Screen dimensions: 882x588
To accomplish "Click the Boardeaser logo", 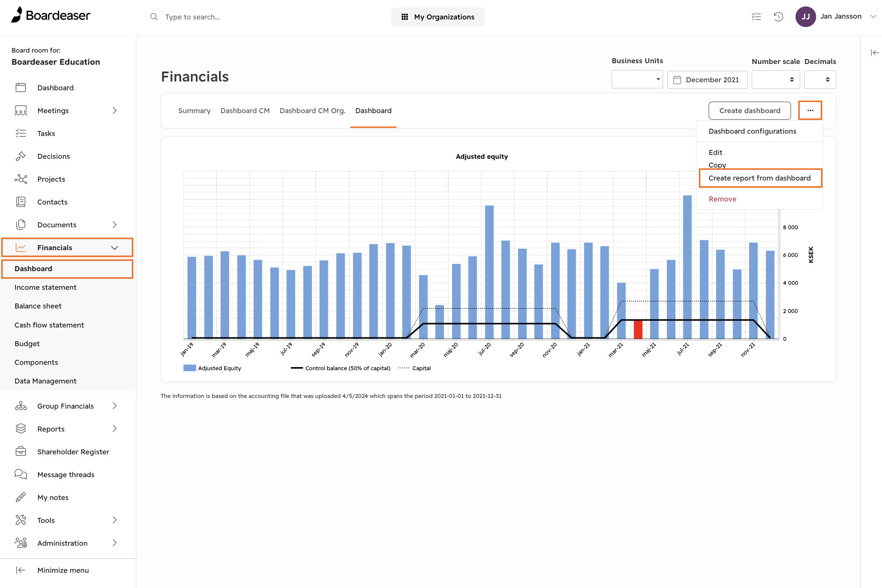I will pyautogui.click(x=51, y=15).
